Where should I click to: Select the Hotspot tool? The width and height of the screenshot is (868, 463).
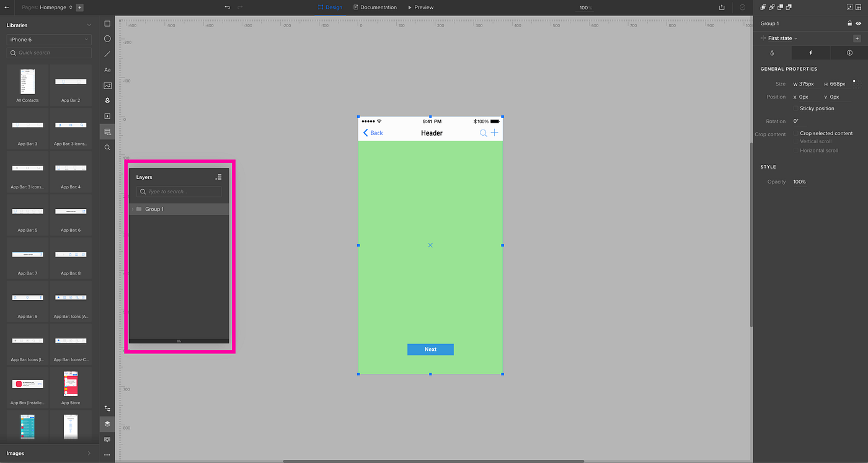pos(107,116)
